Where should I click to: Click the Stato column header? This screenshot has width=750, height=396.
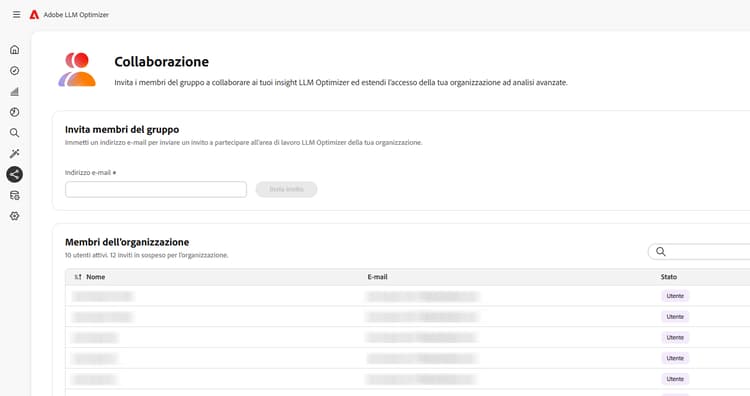click(669, 277)
